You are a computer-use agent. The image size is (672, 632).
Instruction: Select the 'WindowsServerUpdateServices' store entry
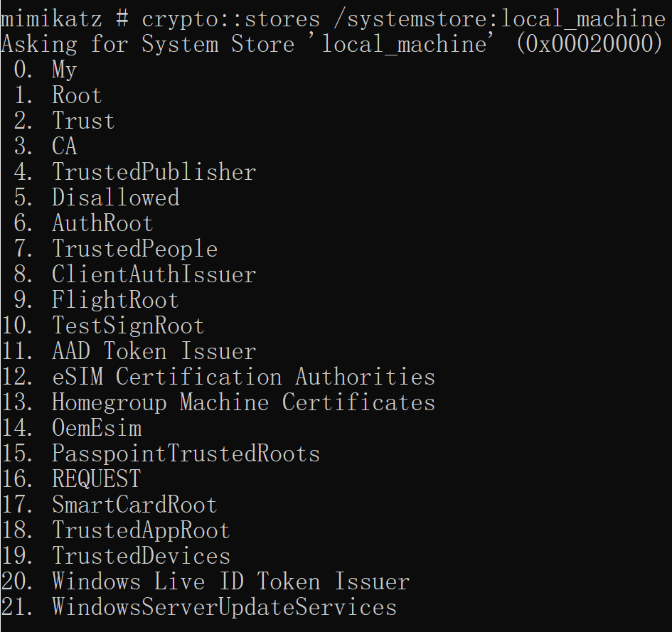click(224, 608)
